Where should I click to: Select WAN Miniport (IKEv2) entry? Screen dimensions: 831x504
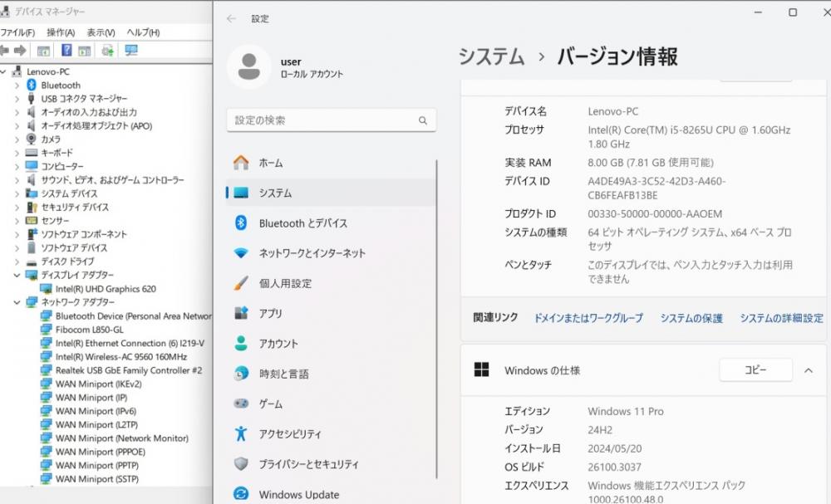98,384
